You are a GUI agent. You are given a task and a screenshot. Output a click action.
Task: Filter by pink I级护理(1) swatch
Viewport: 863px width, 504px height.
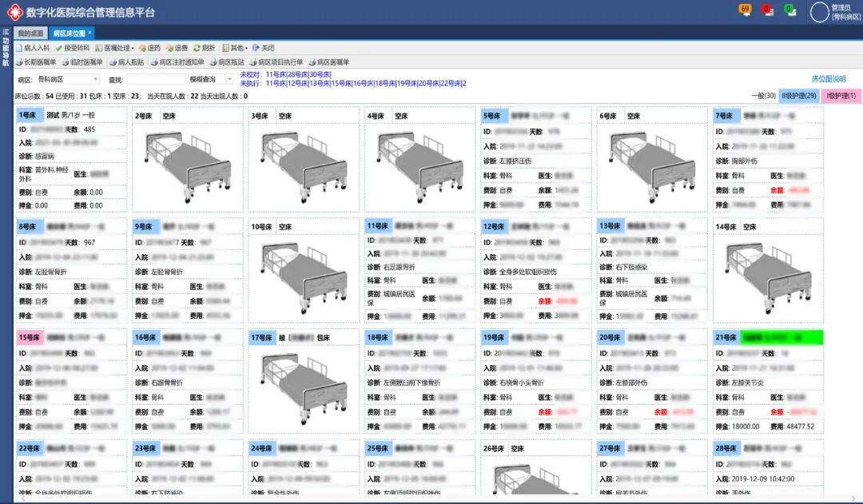[x=841, y=96]
